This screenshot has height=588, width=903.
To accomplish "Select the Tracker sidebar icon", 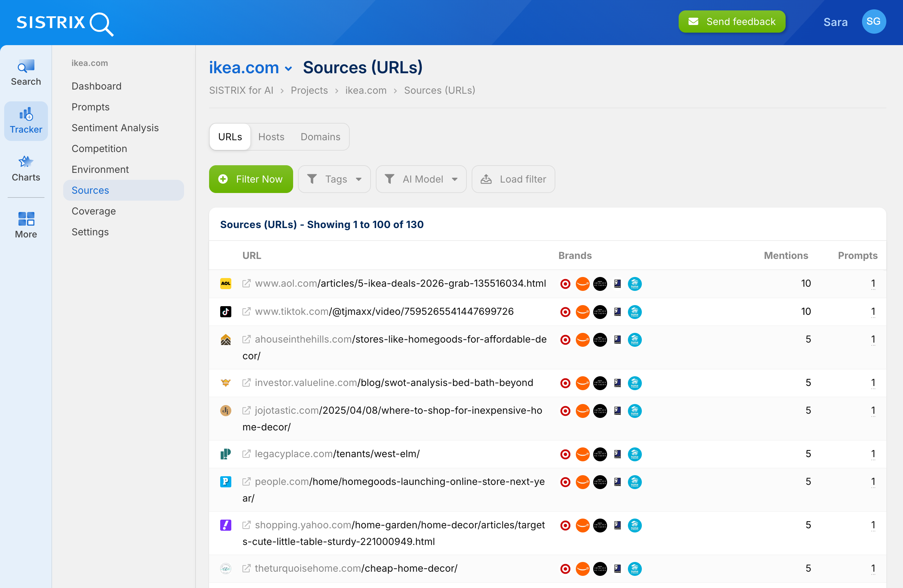I will (x=25, y=120).
